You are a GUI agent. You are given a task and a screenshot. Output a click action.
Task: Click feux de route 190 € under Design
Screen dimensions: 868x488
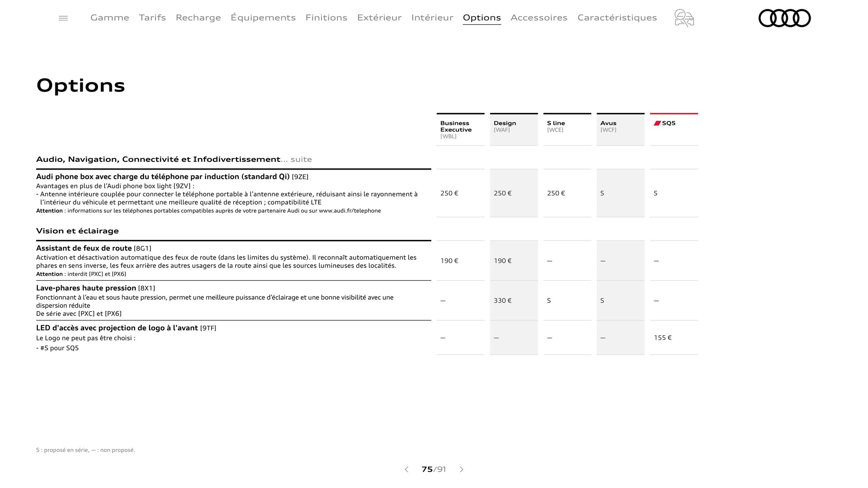click(503, 261)
